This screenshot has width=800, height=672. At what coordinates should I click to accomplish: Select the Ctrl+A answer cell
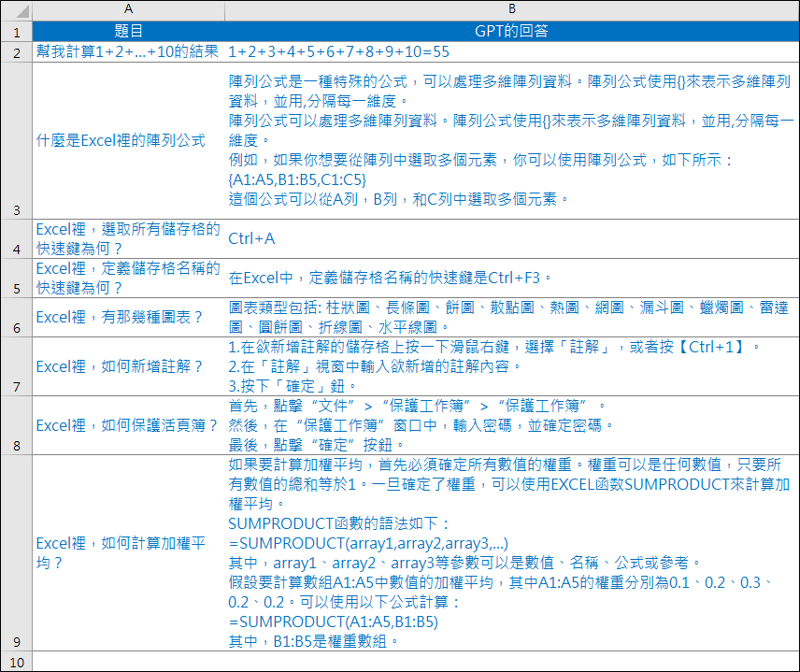coord(512,238)
